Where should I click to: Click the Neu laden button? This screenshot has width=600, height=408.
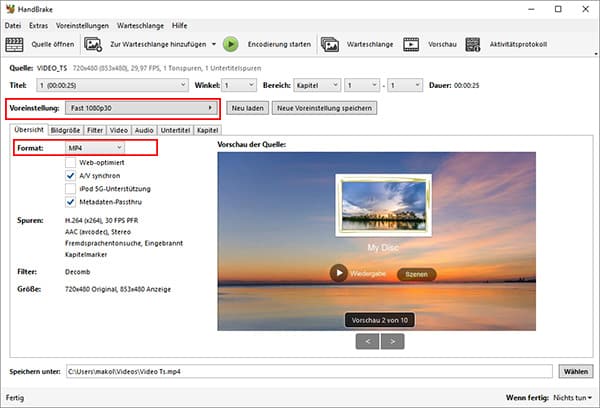click(248, 108)
